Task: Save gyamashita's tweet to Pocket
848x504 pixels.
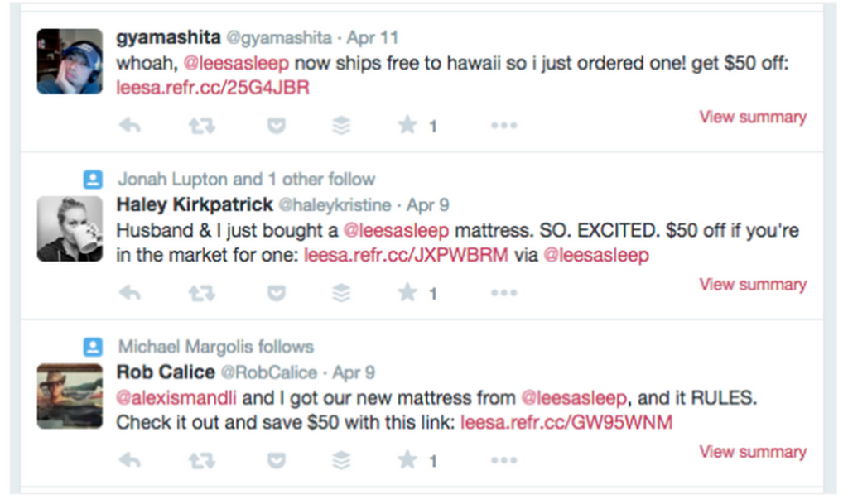Action: click(x=276, y=126)
